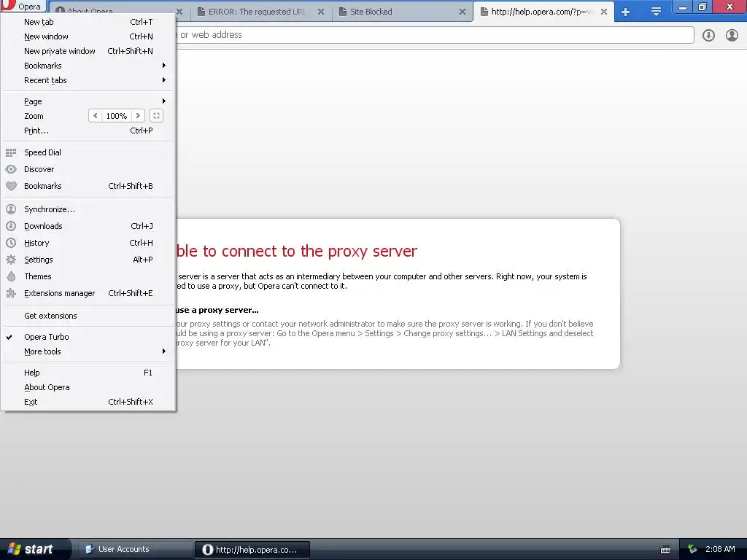The width and height of the screenshot is (747, 560).
Task: Open the downloads toolbar icon
Action: 708,35
